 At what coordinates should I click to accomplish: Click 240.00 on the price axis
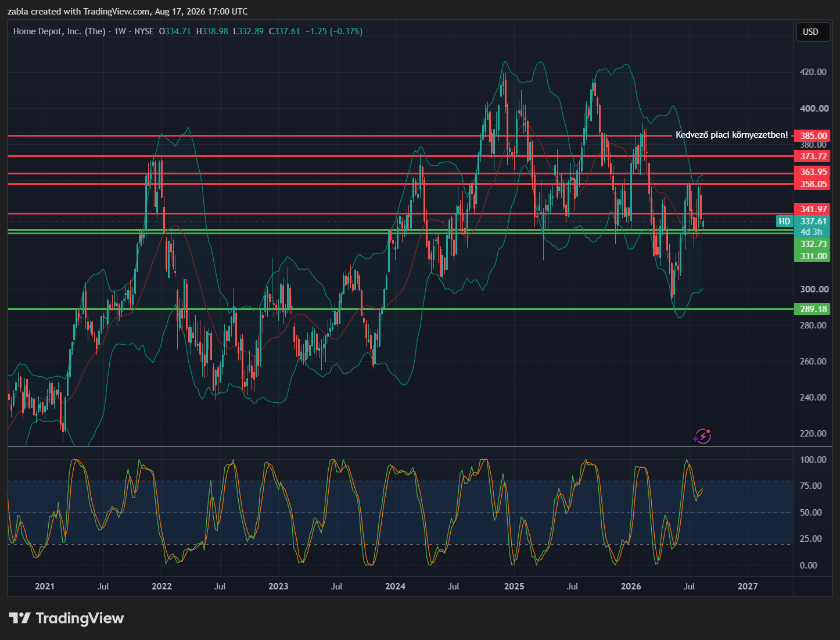[x=813, y=398]
